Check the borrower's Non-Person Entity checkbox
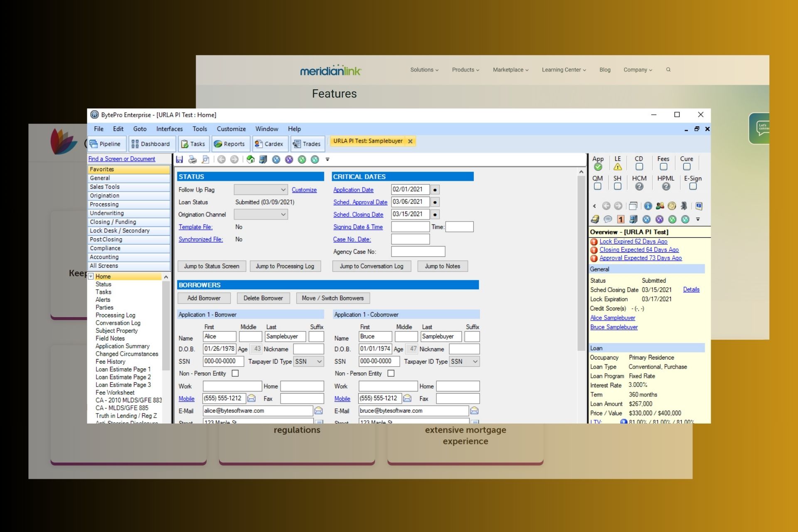 click(235, 373)
